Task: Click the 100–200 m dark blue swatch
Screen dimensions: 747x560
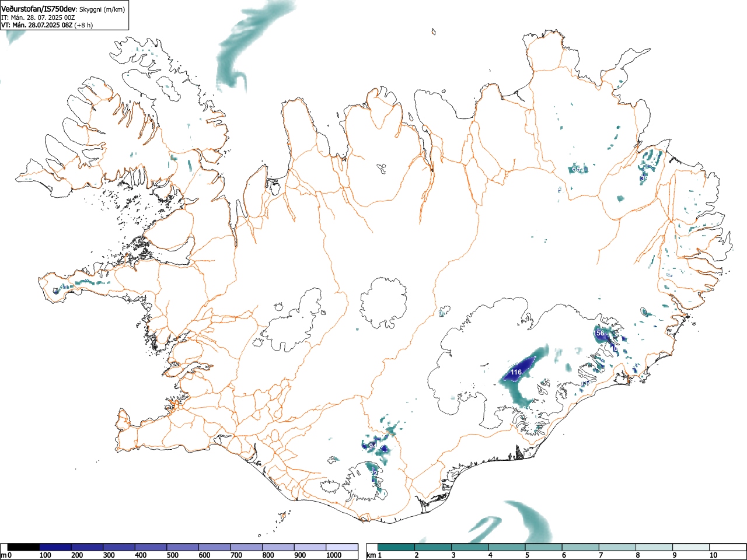Action: click(x=55, y=547)
